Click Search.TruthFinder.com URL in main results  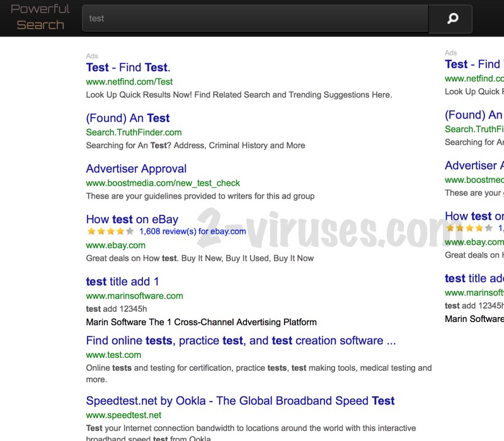[134, 132]
